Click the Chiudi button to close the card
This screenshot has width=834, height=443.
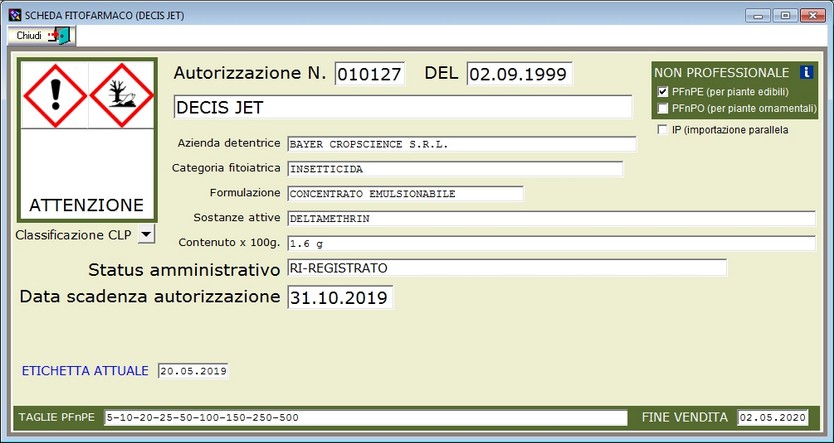(x=42, y=36)
